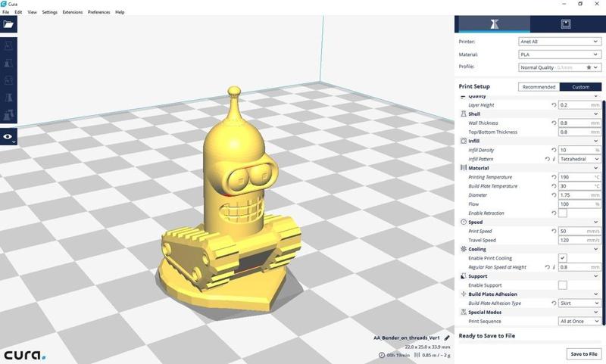Revert Printing Temperature with its reset arrow

[554, 177]
